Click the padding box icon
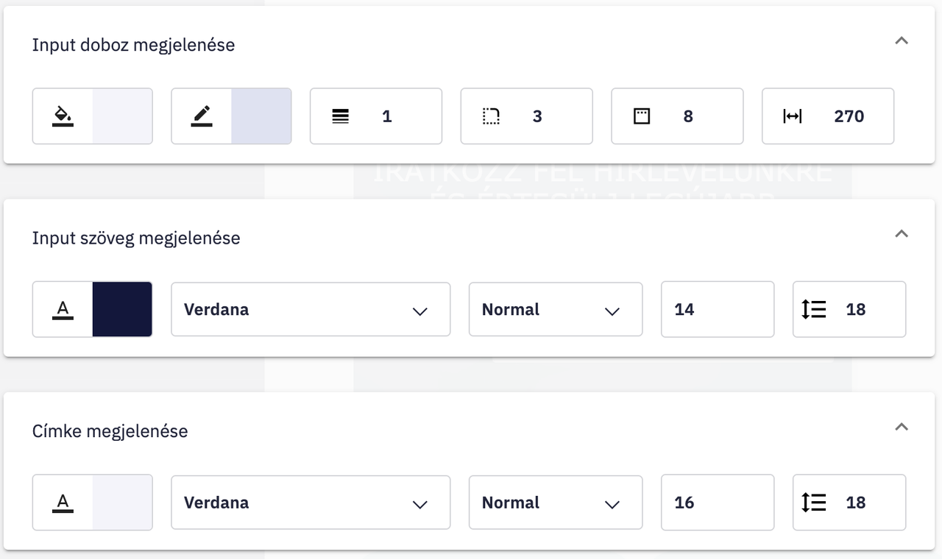Screen dimensions: 942x560 pos(642,116)
